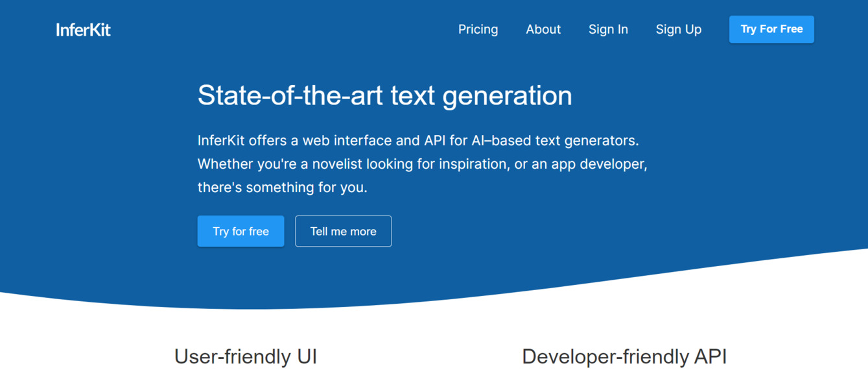Click the User-friendly UI heading
868x381 pixels.
pos(246,356)
